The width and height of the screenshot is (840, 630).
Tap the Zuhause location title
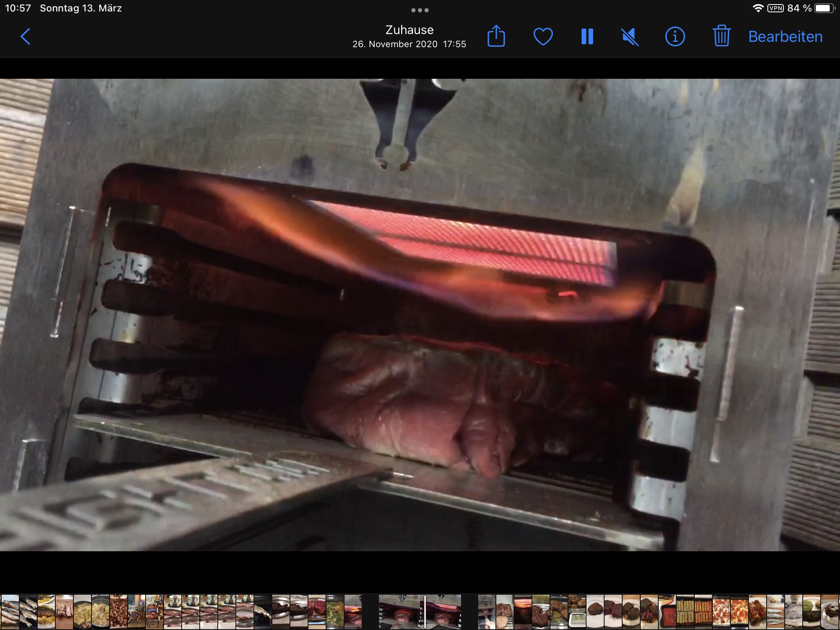click(x=409, y=30)
